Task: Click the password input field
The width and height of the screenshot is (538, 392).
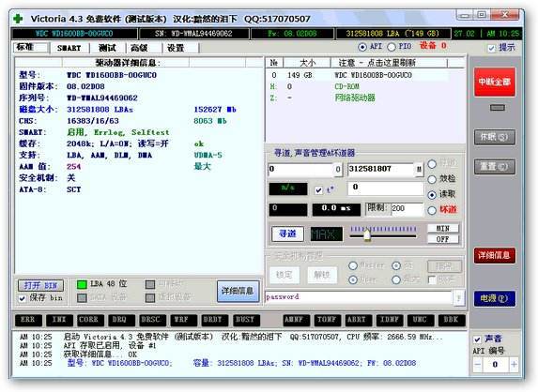Action: pyautogui.click(x=359, y=297)
